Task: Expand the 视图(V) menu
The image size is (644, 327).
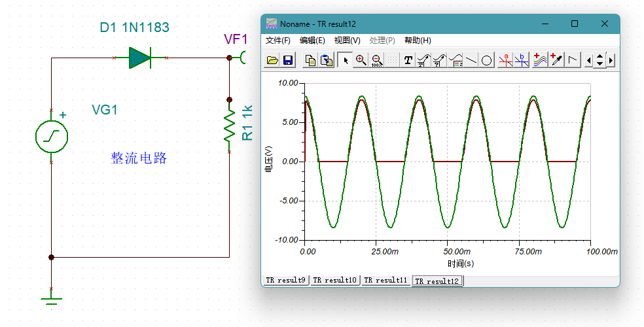Action: tap(347, 41)
